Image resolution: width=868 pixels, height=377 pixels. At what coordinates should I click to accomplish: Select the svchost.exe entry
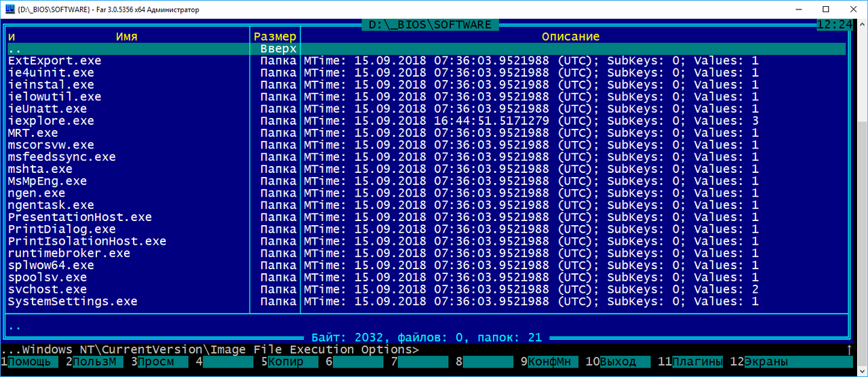tap(427, 290)
